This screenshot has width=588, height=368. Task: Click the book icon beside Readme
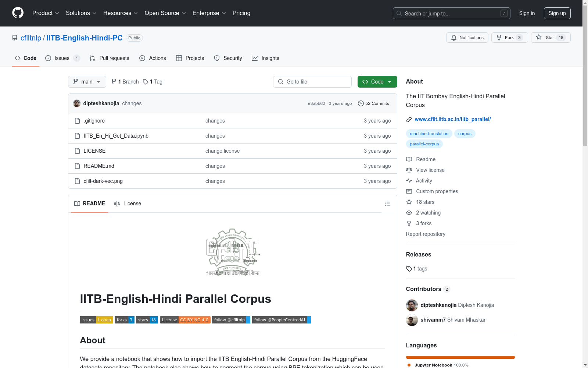[409, 159]
